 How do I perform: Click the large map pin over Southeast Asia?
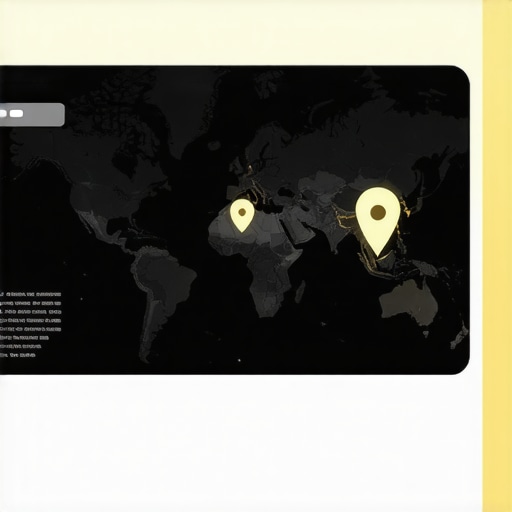click(x=378, y=221)
